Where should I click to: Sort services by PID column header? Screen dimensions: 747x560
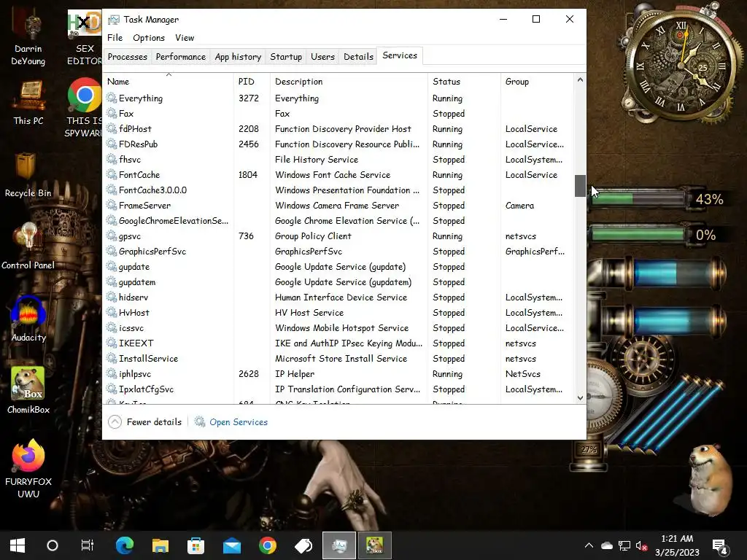[x=252, y=82]
